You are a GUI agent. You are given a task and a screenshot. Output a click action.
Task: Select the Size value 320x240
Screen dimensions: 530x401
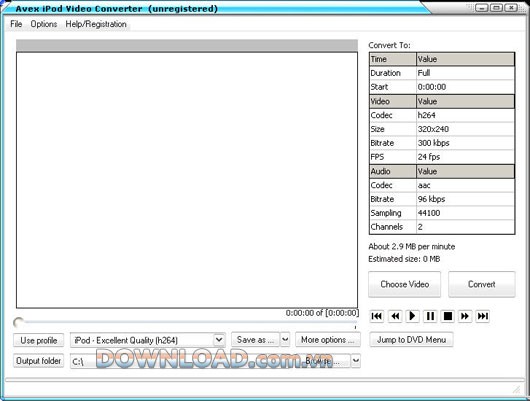(465, 129)
